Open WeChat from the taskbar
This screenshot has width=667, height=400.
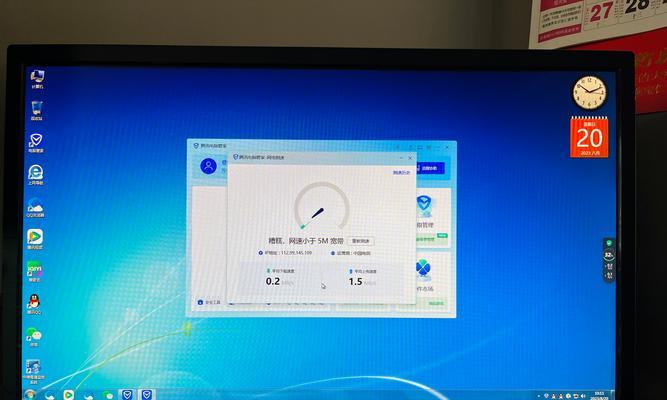pos(108,396)
